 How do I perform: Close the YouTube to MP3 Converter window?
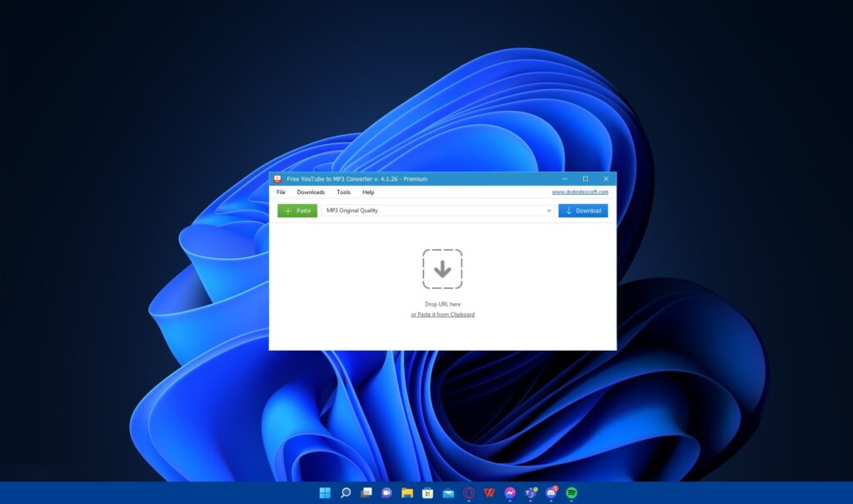pos(606,178)
